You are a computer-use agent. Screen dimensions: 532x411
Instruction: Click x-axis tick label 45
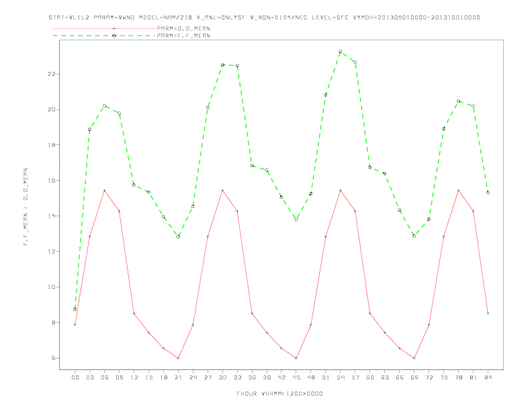pos(296,377)
